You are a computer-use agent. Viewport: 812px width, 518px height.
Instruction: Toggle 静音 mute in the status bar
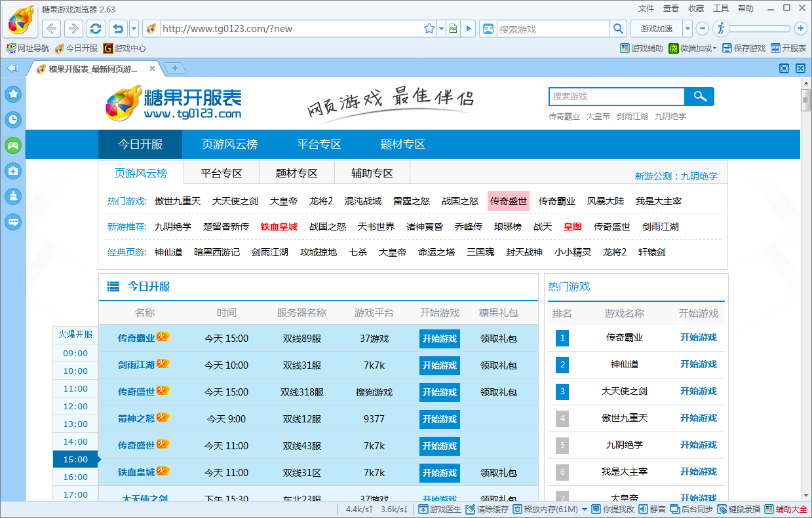[x=652, y=509]
